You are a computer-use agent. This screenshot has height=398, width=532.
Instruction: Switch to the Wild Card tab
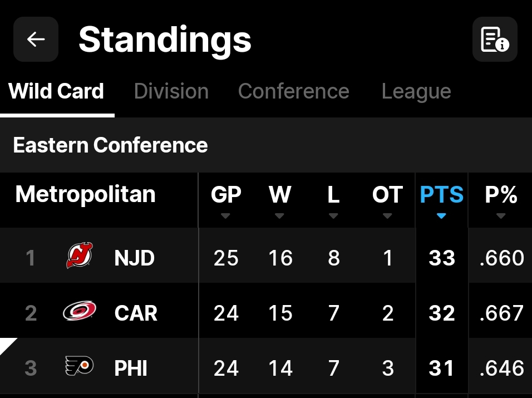click(x=57, y=91)
